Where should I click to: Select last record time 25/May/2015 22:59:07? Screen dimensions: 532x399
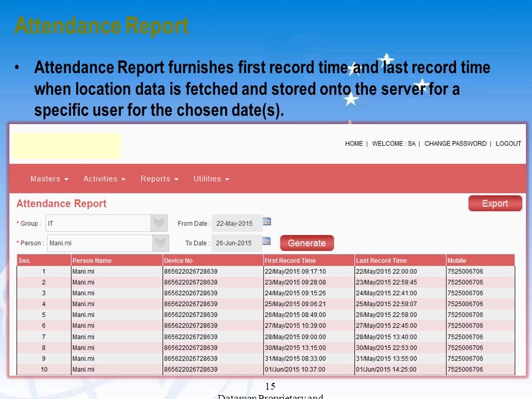pyautogui.click(x=386, y=304)
